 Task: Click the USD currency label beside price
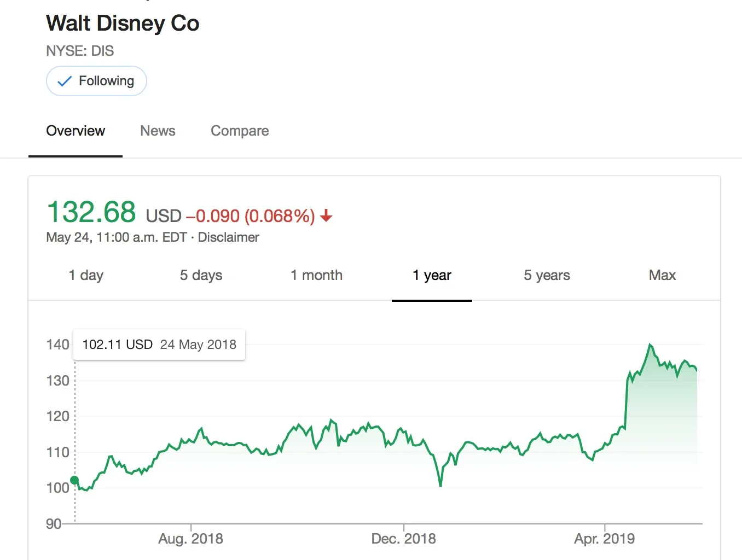(x=164, y=216)
